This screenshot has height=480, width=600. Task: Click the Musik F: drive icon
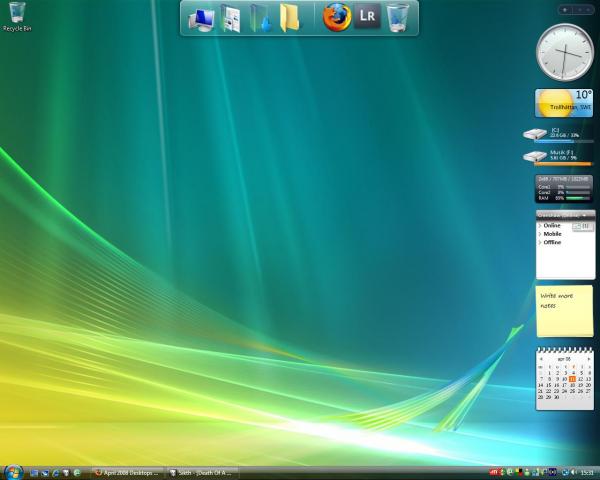point(535,156)
